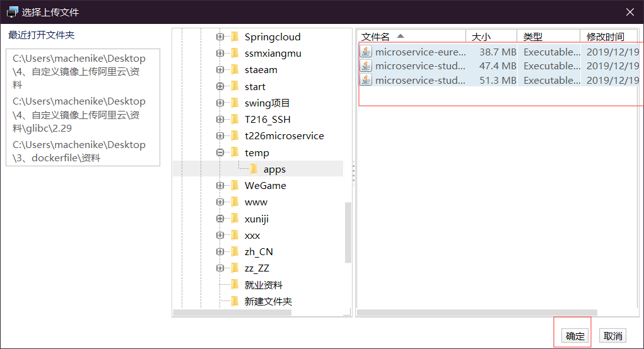Click the 新建文件夹 folder icon

click(x=235, y=301)
